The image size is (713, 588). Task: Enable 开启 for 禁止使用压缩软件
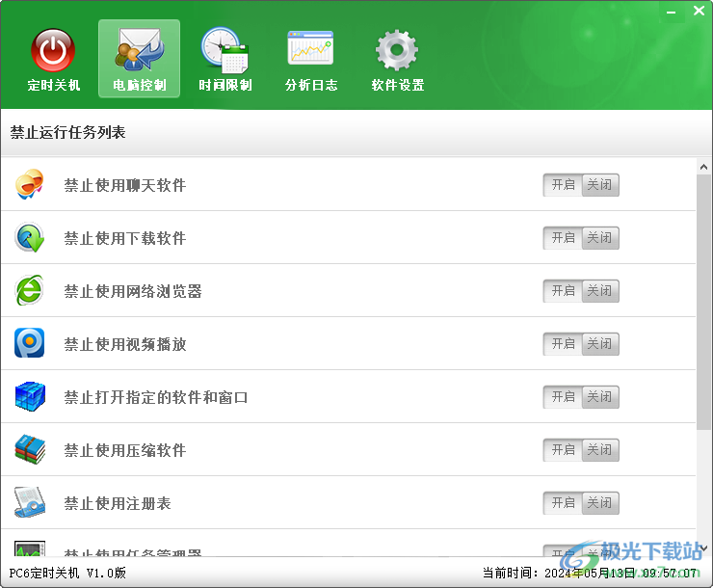pos(563,450)
